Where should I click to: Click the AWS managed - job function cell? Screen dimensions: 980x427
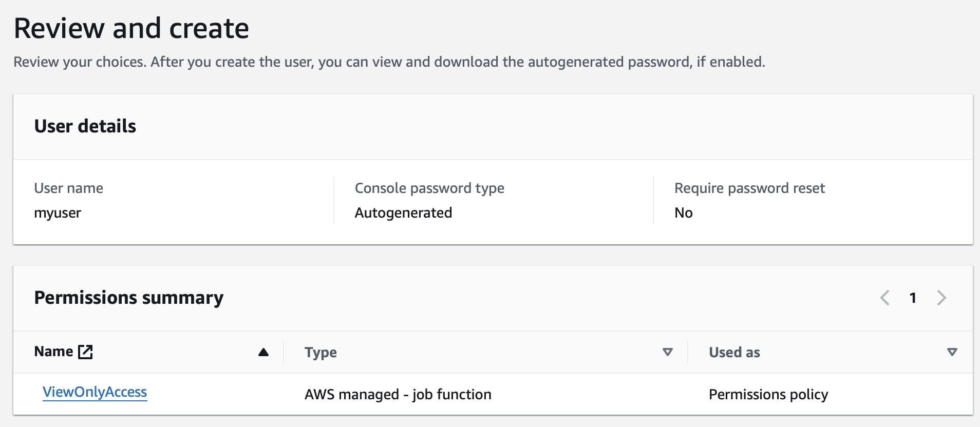398,394
